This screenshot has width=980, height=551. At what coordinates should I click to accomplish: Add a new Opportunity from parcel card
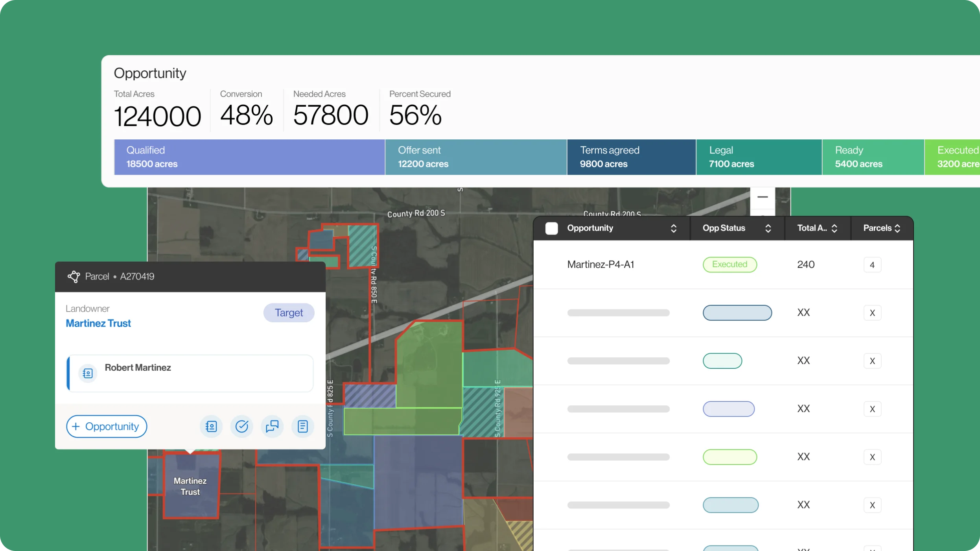[x=107, y=426]
